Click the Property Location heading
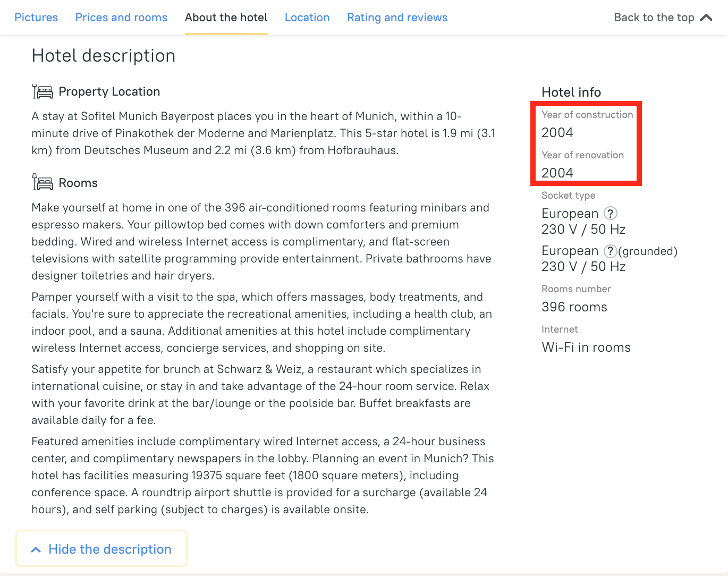Viewport: 728px width, 576px height. [x=109, y=91]
